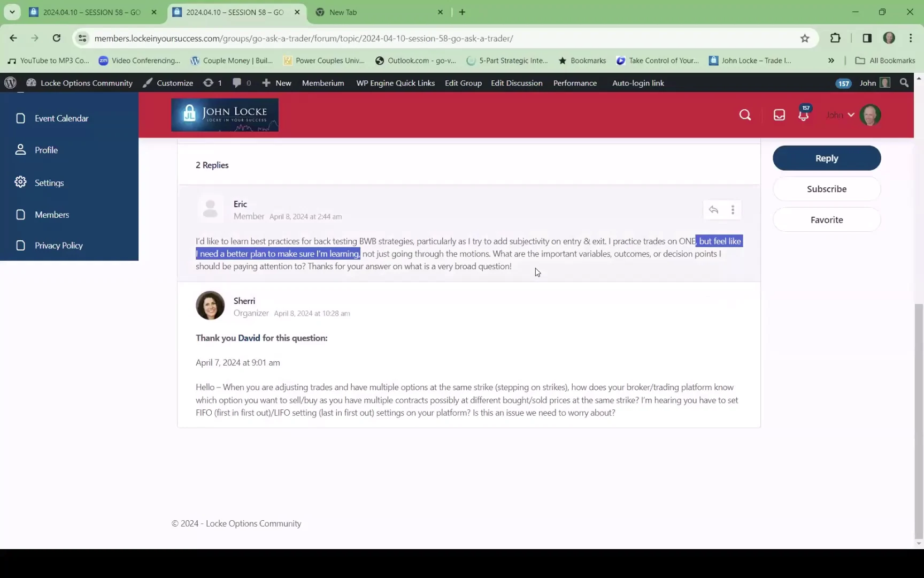
Task: Open the Bookmarks star folder
Action: coord(582,60)
